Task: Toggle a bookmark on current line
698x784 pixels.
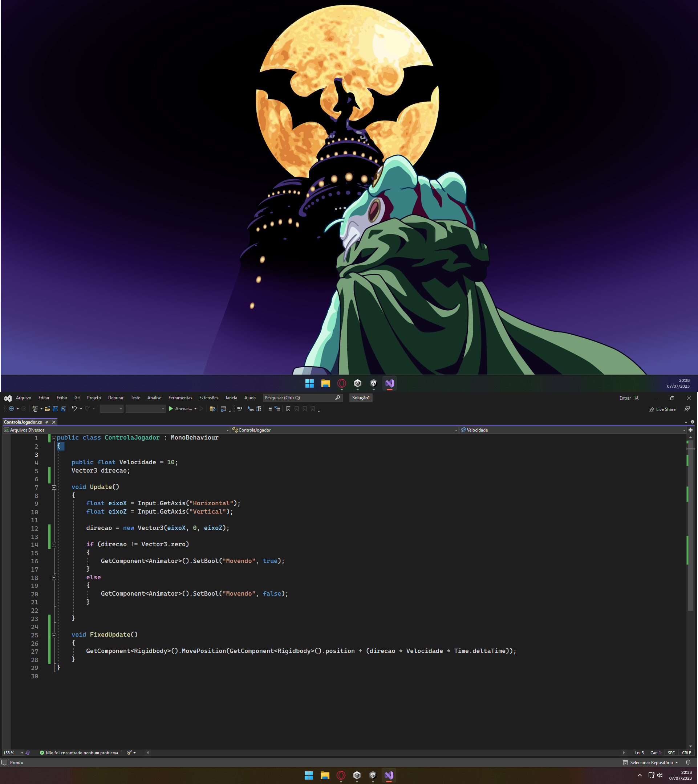Action: [x=288, y=409]
